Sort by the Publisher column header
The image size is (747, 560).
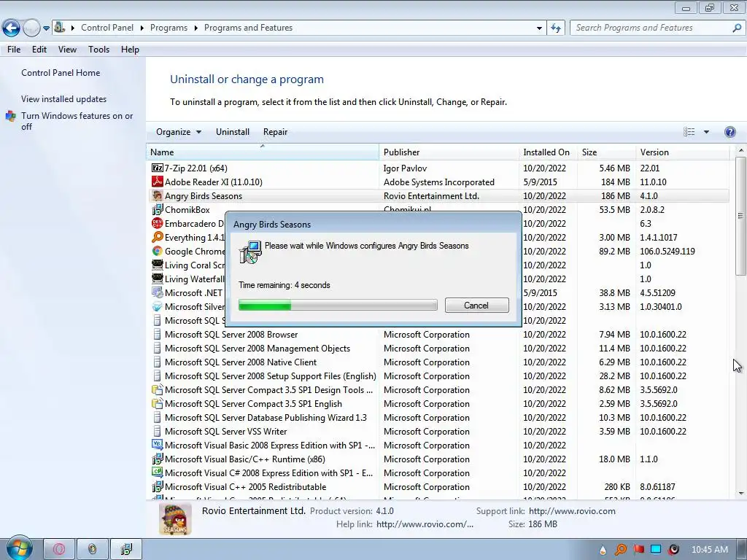pos(449,152)
